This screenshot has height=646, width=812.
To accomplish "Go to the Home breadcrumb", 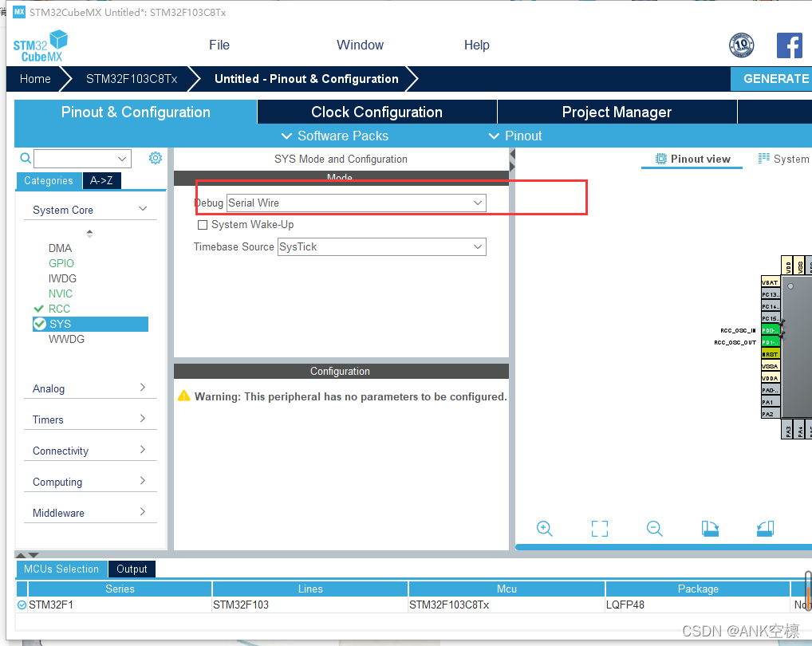I will click(35, 79).
